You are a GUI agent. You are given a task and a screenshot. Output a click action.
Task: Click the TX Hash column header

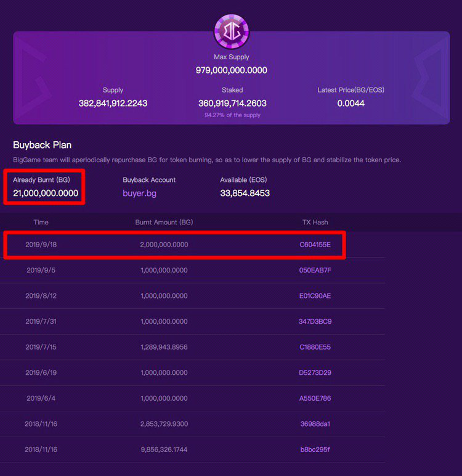click(x=315, y=222)
